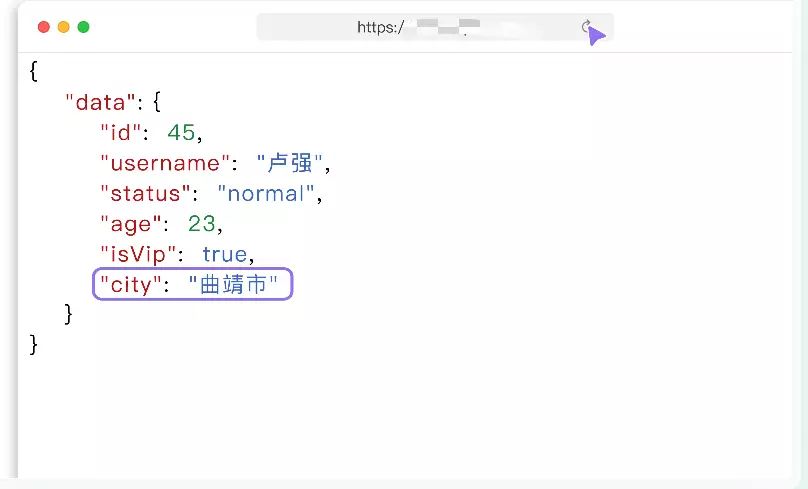808x489 pixels.
Task: Click the reload icon in address bar
Action: click(586, 26)
